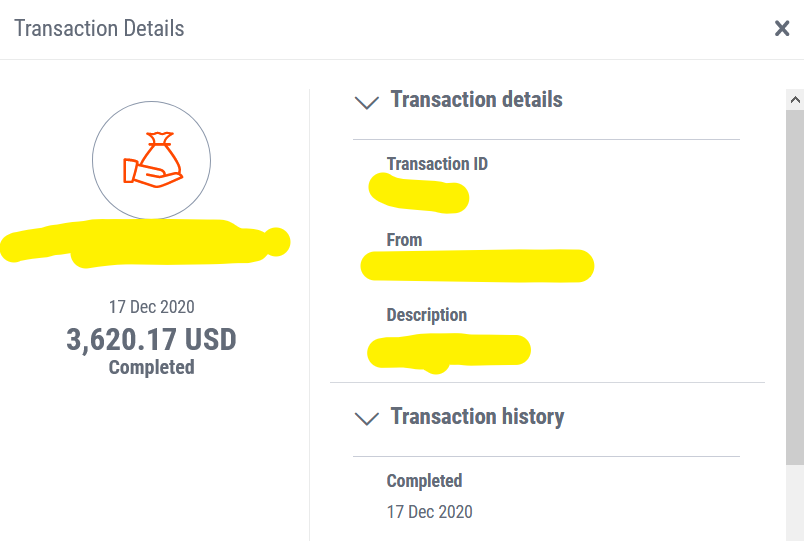Click the 17 Dec 2020 history date
The height and width of the screenshot is (541, 804).
click(x=429, y=512)
